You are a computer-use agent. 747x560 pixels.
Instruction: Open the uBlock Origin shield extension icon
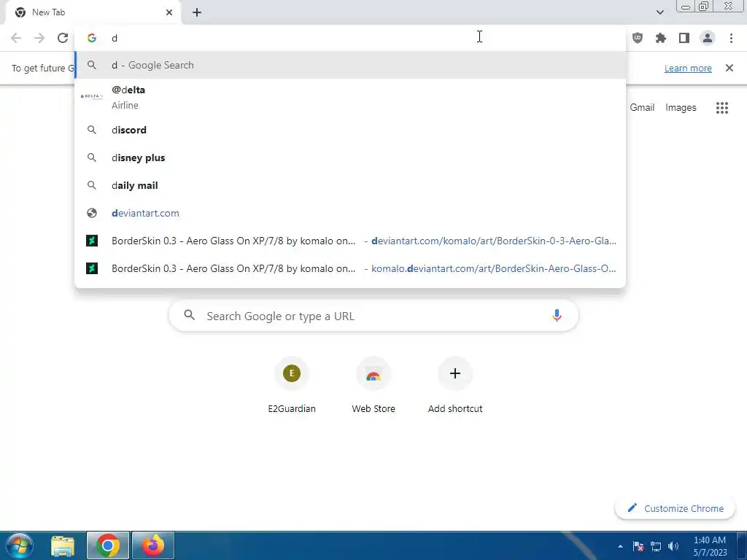tap(638, 38)
